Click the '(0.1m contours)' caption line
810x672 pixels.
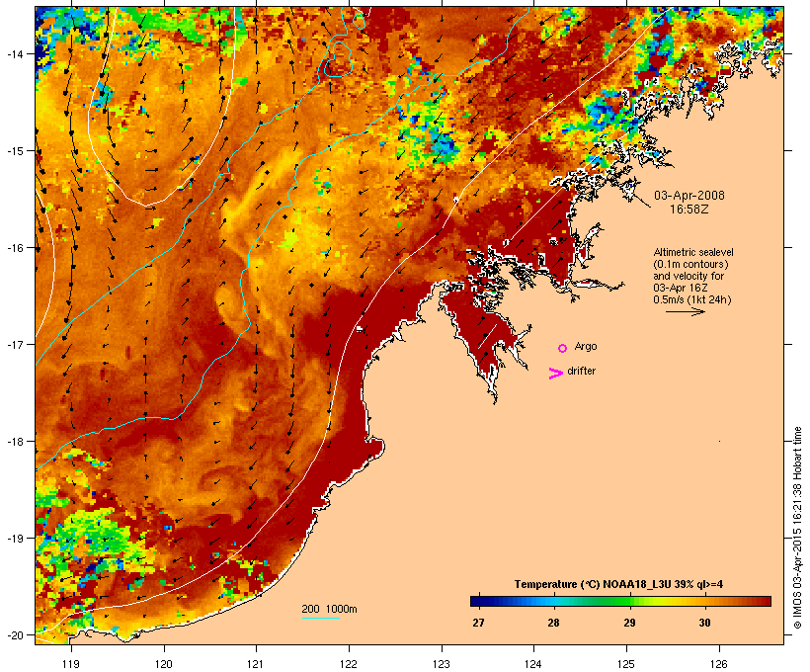[690, 264]
